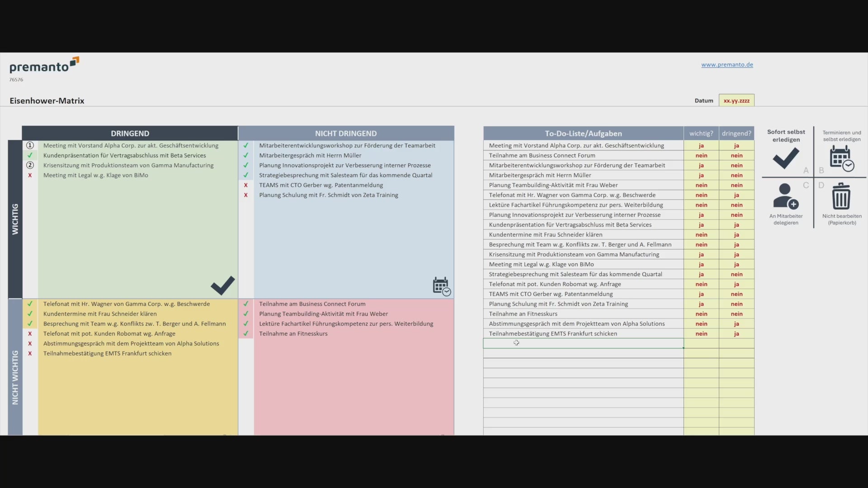The width and height of the screenshot is (868, 488).
Task: Click the large checkmark icon in legend
Action: pyautogui.click(x=786, y=159)
